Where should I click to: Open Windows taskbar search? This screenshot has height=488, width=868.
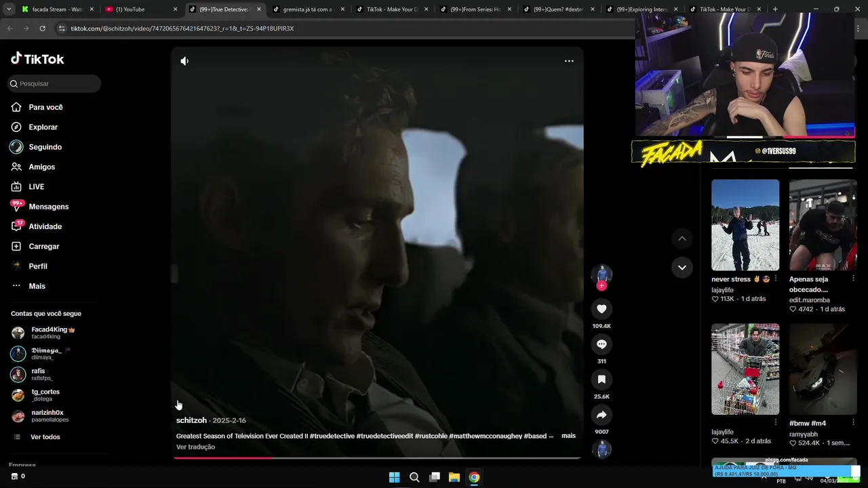[x=414, y=477]
